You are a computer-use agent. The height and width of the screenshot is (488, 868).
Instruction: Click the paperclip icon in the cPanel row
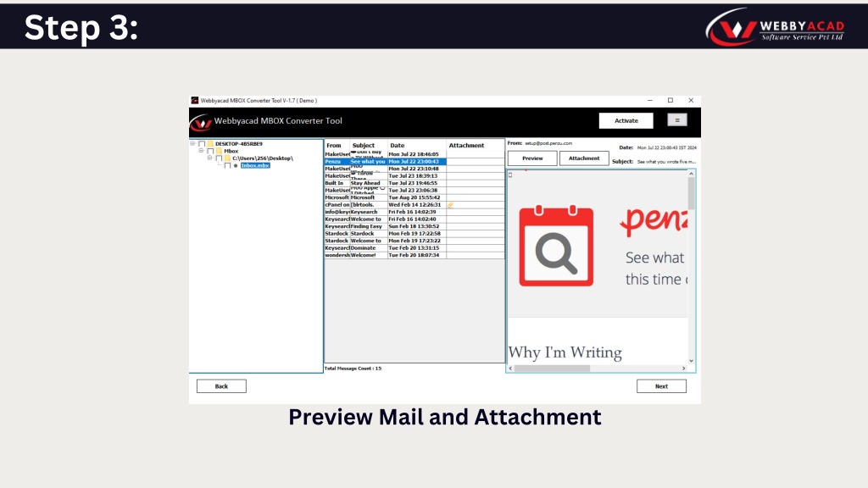(x=451, y=205)
